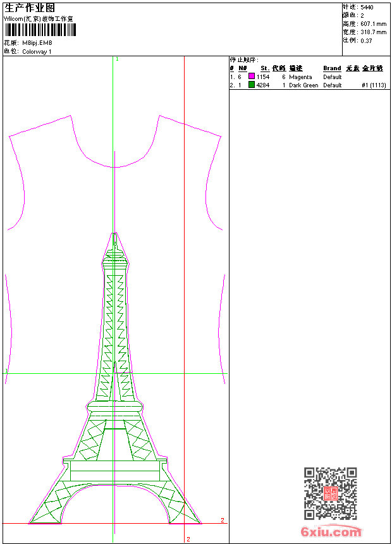Open the 6xiu.com watermark link
The height and width of the screenshot is (544, 392).
pyautogui.click(x=331, y=532)
